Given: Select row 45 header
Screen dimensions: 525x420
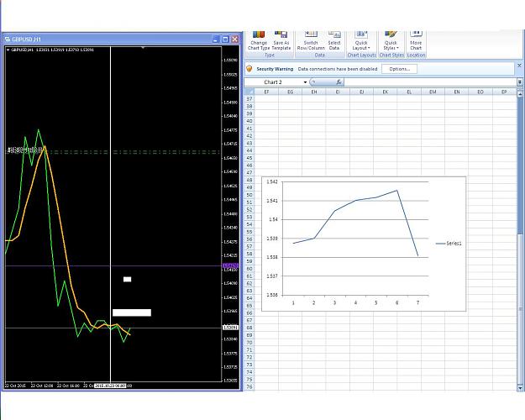Looking at the screenshot, I should (249, 158).
